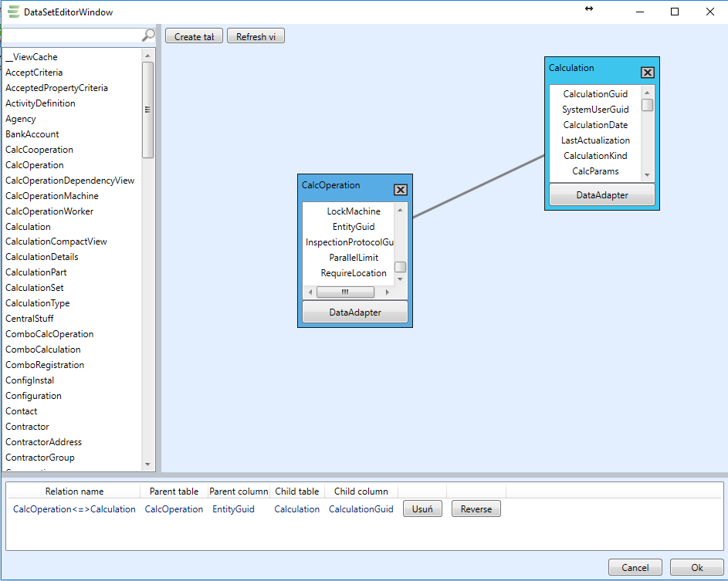Open DataAdapter for CalcOperation table
This screenshot has width=728, height=581.
[x=355, y=312]
